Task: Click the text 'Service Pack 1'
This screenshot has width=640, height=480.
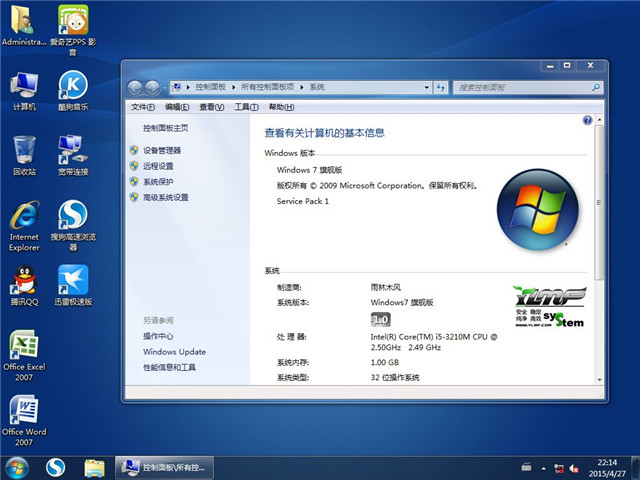Action: coord(302,201)
